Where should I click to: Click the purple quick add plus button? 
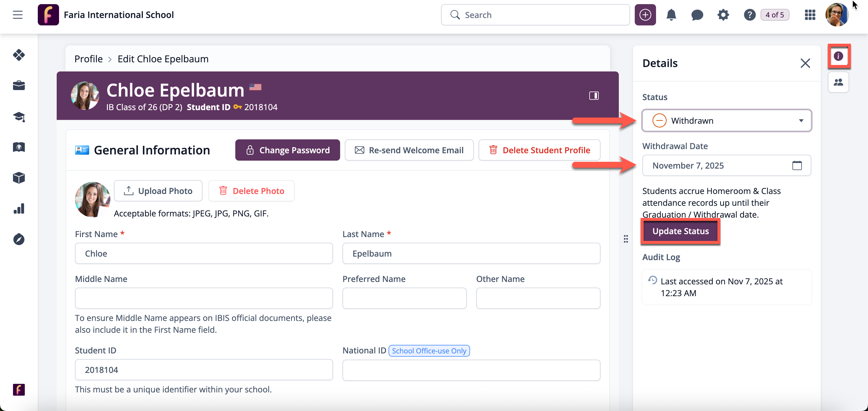click(x=645, y=15)
